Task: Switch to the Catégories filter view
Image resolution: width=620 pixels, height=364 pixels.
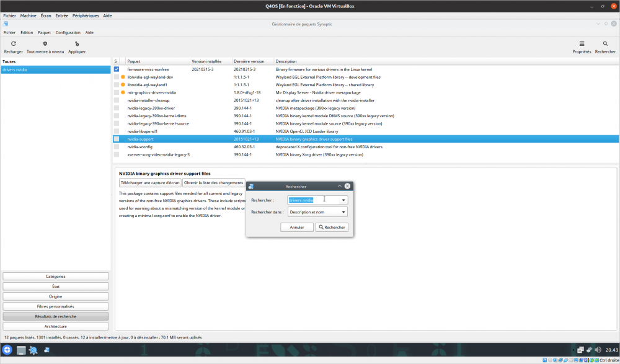Action: [x=56, y=276]
